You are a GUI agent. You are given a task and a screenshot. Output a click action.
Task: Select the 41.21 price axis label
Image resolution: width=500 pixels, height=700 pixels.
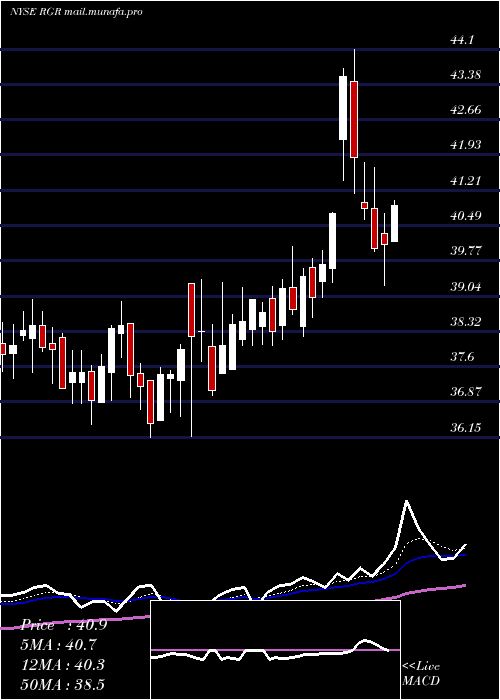tap(466, 181)
